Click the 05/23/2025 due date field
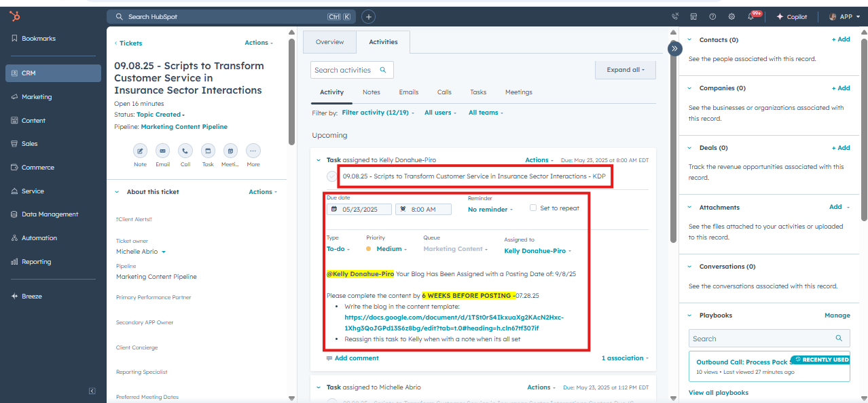 359,210
